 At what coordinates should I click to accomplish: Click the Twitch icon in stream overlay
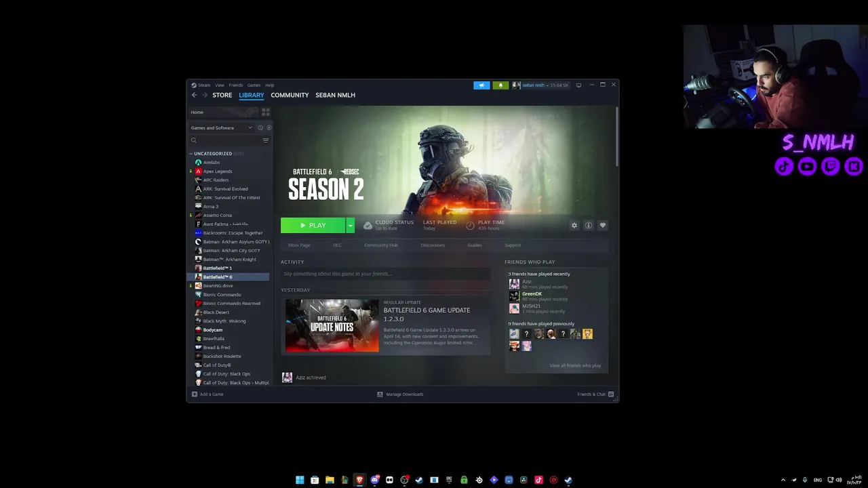coord(830,166)
